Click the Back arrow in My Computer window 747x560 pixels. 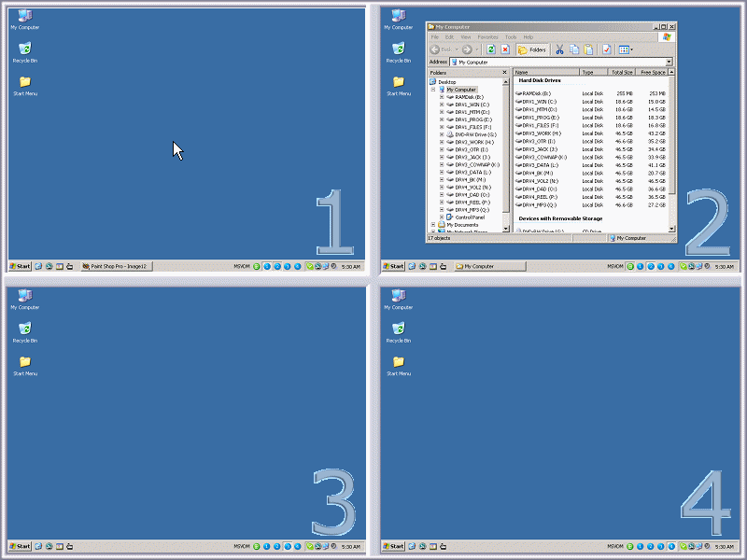click(436, 49)
